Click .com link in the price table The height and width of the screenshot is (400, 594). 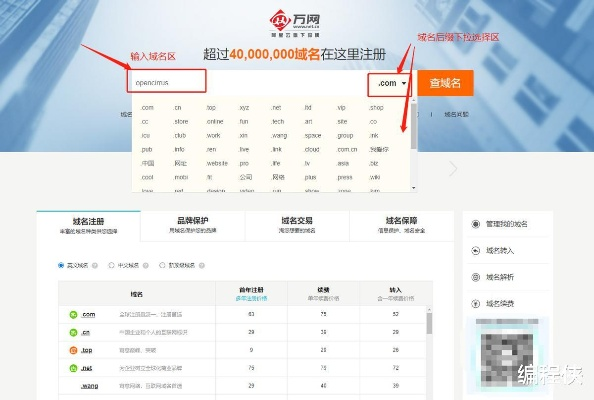pyautogui.click(x=88, y=314)
